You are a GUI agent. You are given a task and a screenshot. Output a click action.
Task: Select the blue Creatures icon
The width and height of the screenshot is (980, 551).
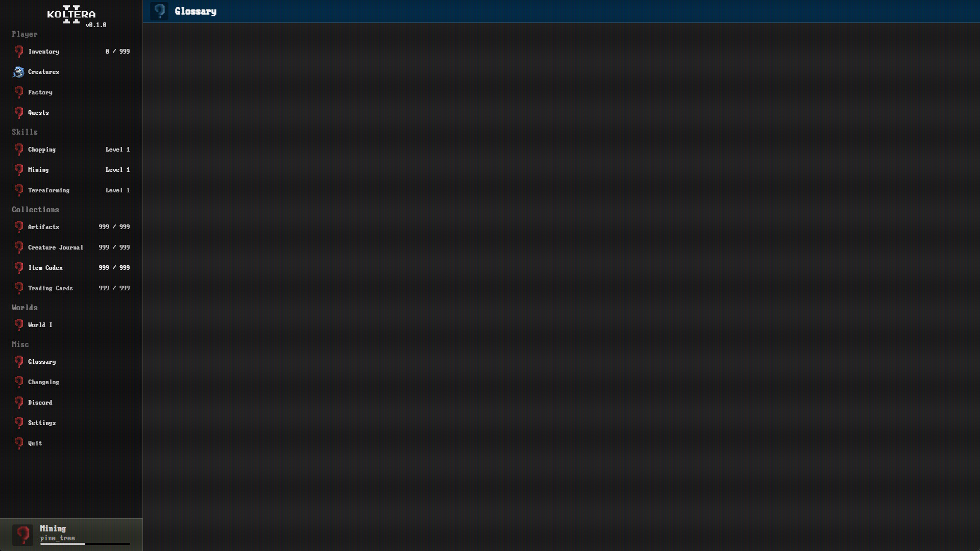[x=19, y=72]
